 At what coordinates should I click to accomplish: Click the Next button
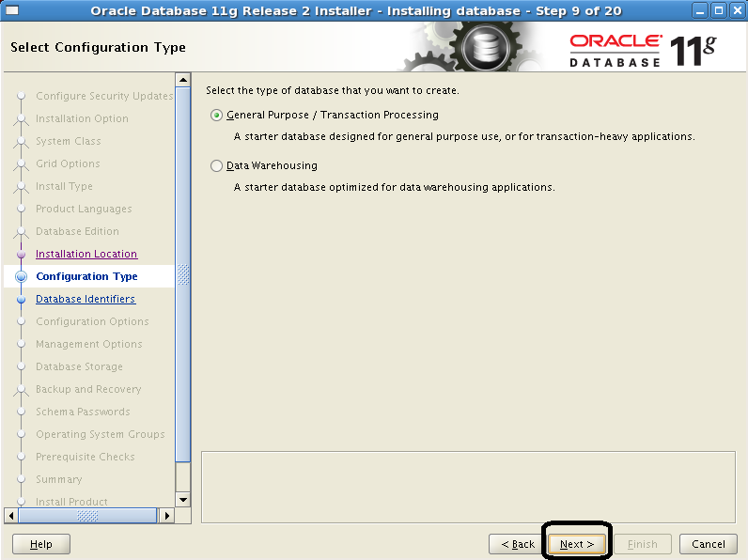click(577, 544)
